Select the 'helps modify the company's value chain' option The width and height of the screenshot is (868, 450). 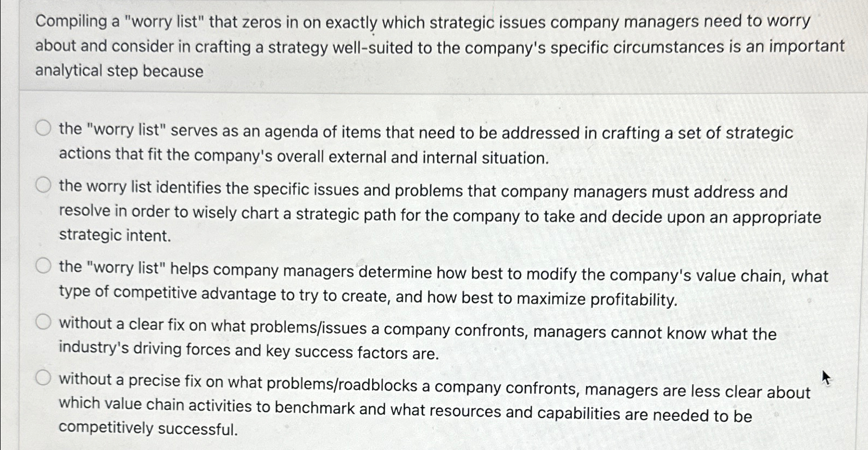pyautogui.click(x=43, y=265)
